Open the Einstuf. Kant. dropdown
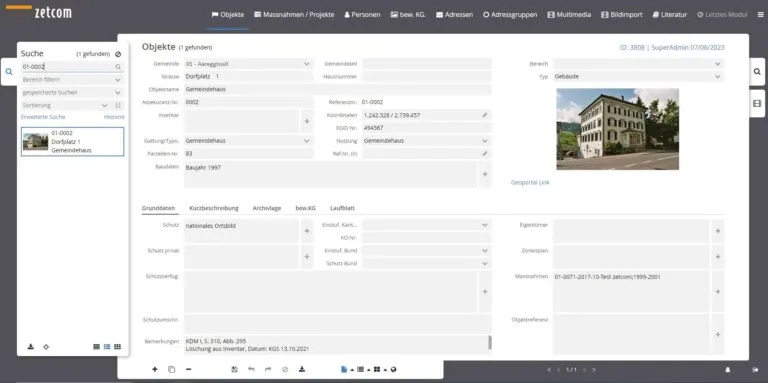768x383 pixels. click(x=484, y=225)
